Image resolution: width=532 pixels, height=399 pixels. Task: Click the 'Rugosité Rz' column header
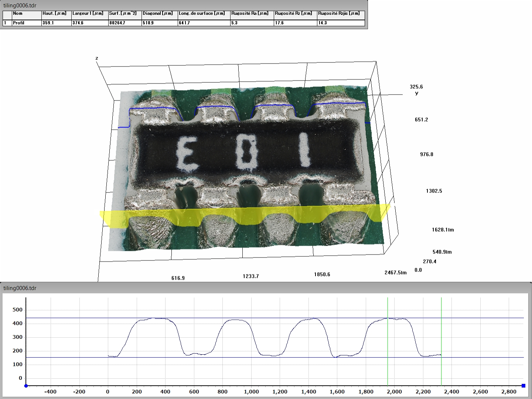click(x=295, y=14)
